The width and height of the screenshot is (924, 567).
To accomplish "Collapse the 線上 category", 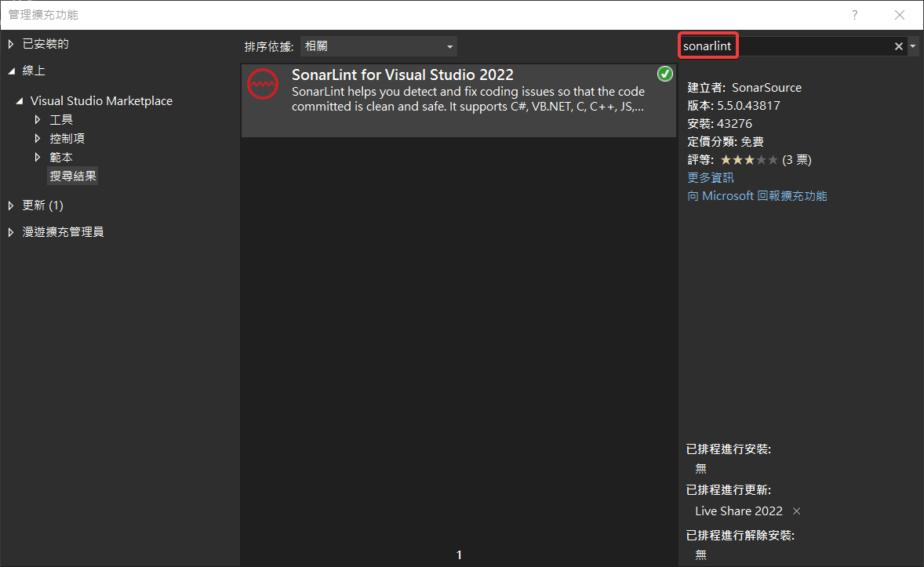I will (11, 71).
